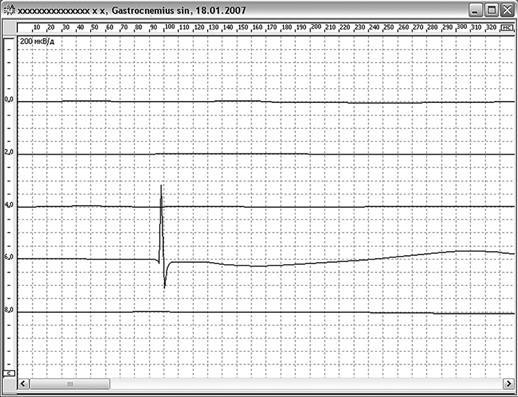Viewport: 518px width, 397px height.
Task: Maximize the Gastrocnemius sin window
Action: tap(492, 10)
